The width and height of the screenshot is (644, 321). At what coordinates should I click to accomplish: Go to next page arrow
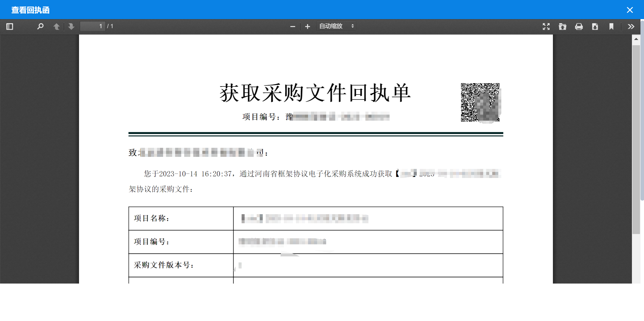[x=71, y=26]
